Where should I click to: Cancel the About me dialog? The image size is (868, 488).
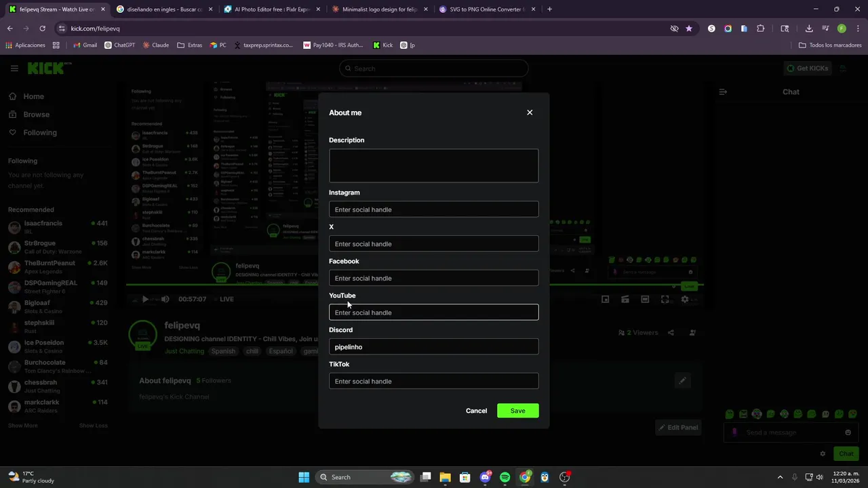tap(476, 411)
